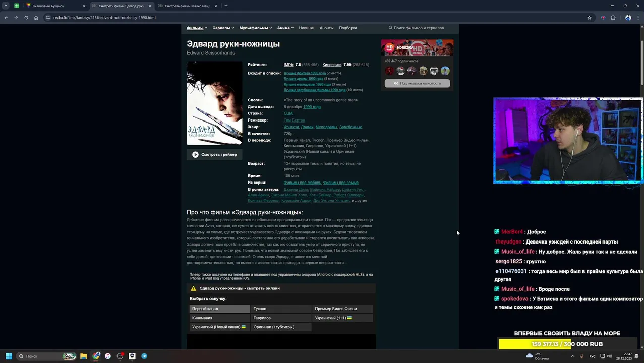Open File Explorer from the taskbar
The width and height of the screenshot is (644, 363).
click(x=84, y=356)
